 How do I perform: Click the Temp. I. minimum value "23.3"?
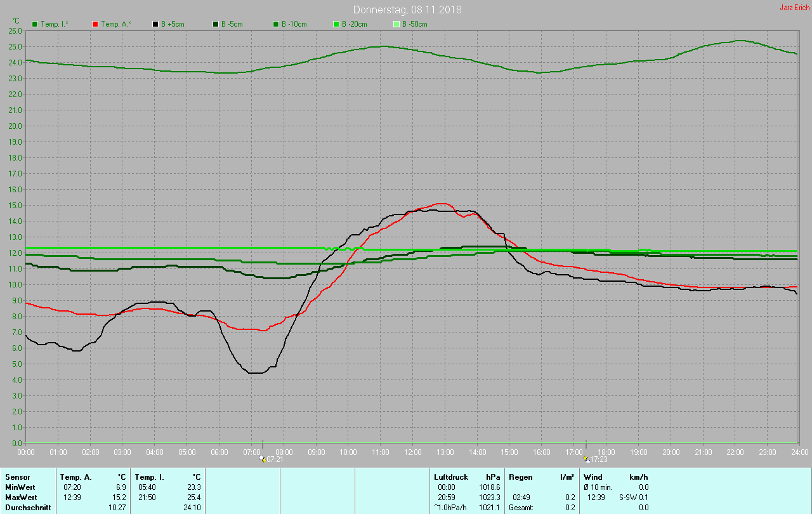(194, 487)
